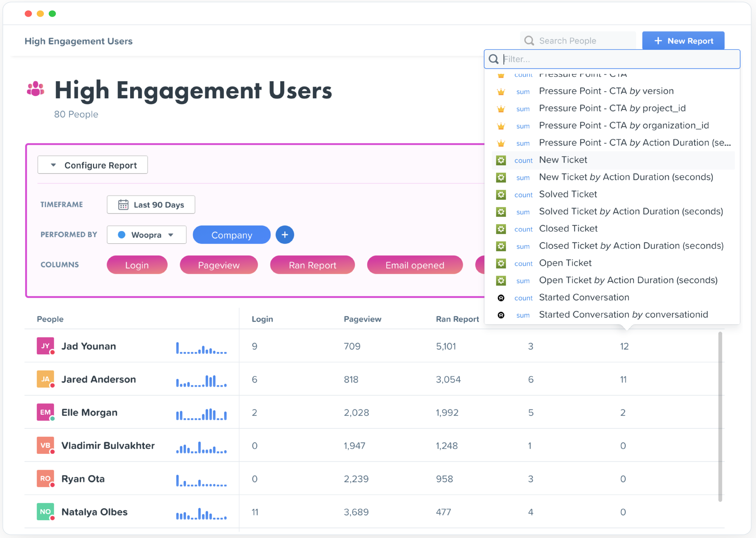The image size is (756, 538).
Task: Open the Woopra performed-by dropdown
Action: (x=147, y=235)
